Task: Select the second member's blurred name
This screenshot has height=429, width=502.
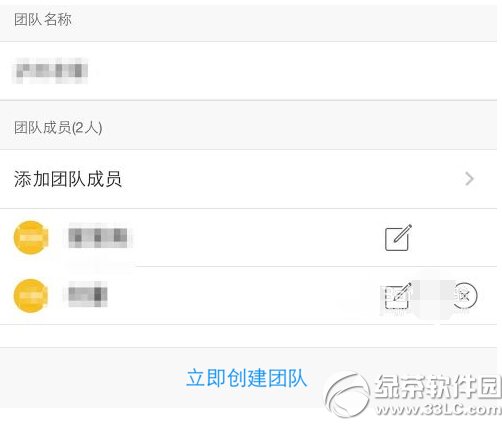Action: click(x=88, y=295)
